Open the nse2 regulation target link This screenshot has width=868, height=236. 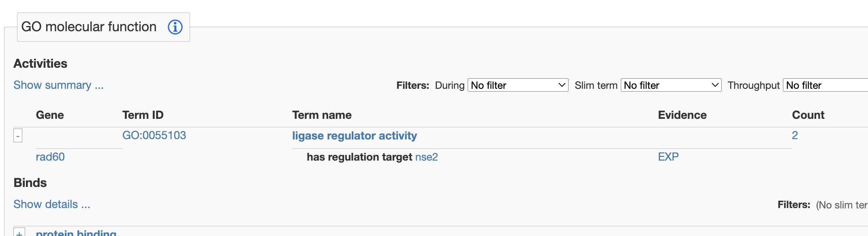tap(426, 157)
